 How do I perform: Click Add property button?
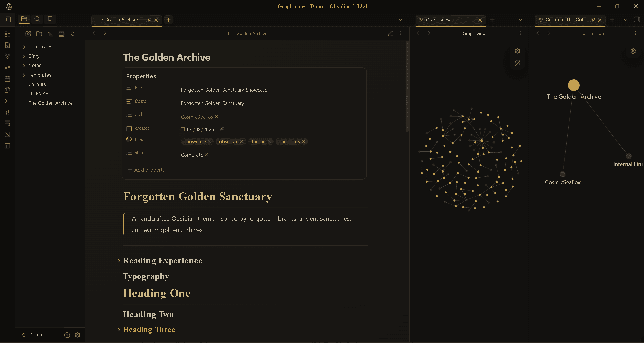point(146,170)
